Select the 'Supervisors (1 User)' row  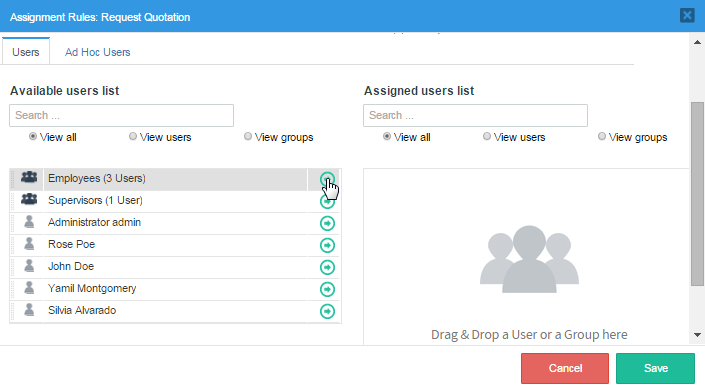click(x=175, y=201)
